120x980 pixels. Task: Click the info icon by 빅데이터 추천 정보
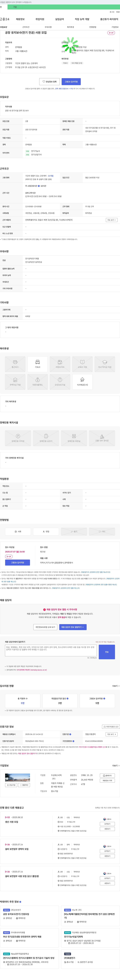tap(20, 902)
